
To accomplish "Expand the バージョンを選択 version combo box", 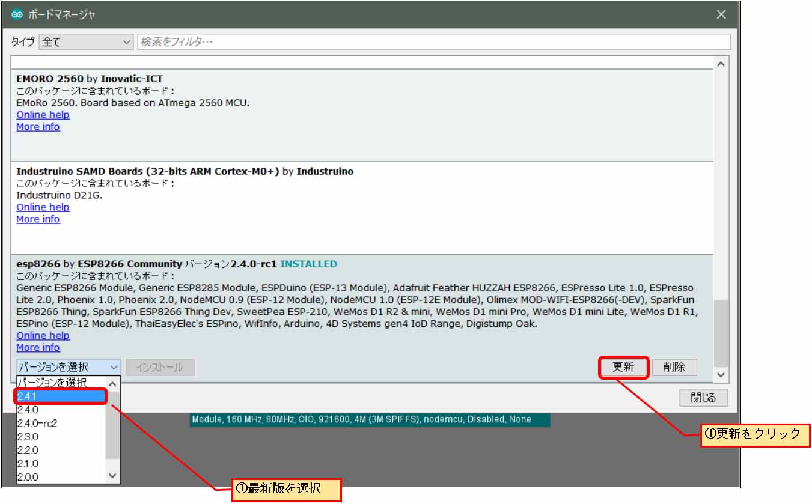I will tap(69, 367).
